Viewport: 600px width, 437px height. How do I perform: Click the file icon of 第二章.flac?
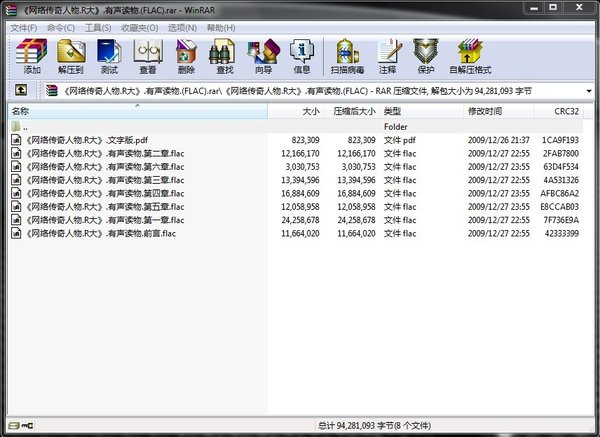(16, 153)
